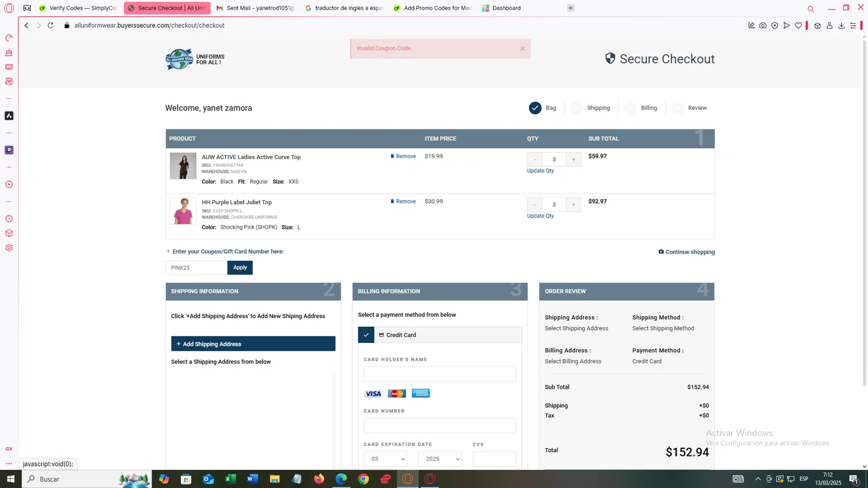The image size is (868, 488).
Task: Focus the Card Number field
Action: coord(440,426)
